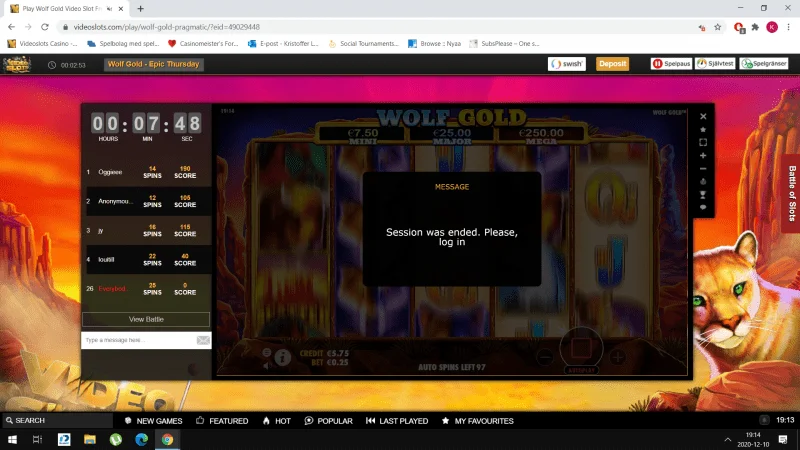This screenshot has height=450, width=800.
Task: Click the minus icon in game sidebar
Action: click(703, 169)
